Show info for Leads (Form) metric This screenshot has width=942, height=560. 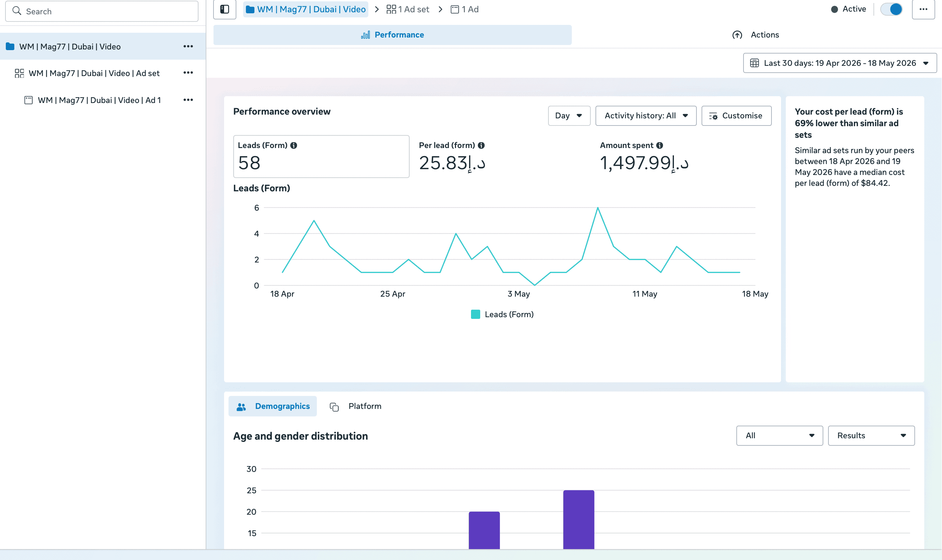tap(294, 145)
